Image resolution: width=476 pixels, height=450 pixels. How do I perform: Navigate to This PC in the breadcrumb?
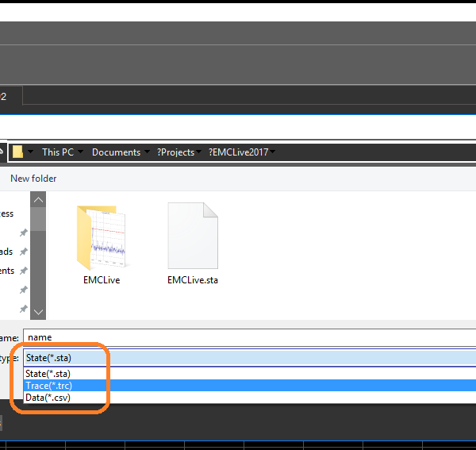[57, 152]
